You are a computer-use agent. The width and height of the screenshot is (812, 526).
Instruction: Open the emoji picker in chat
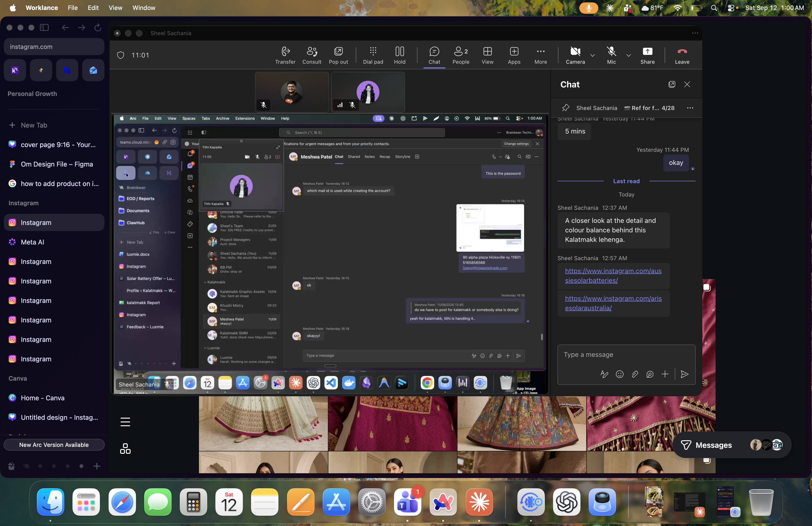click(x=620, y=374)
